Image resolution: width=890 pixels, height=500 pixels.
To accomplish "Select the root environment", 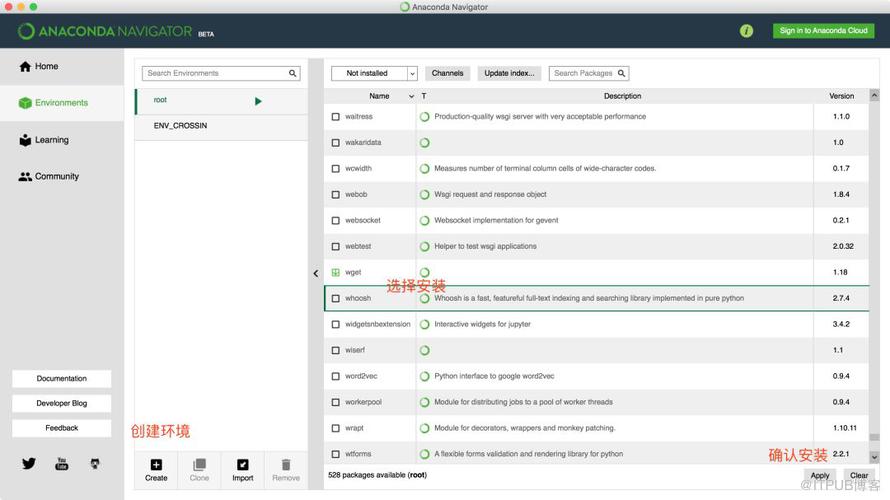I will (221, 101).
